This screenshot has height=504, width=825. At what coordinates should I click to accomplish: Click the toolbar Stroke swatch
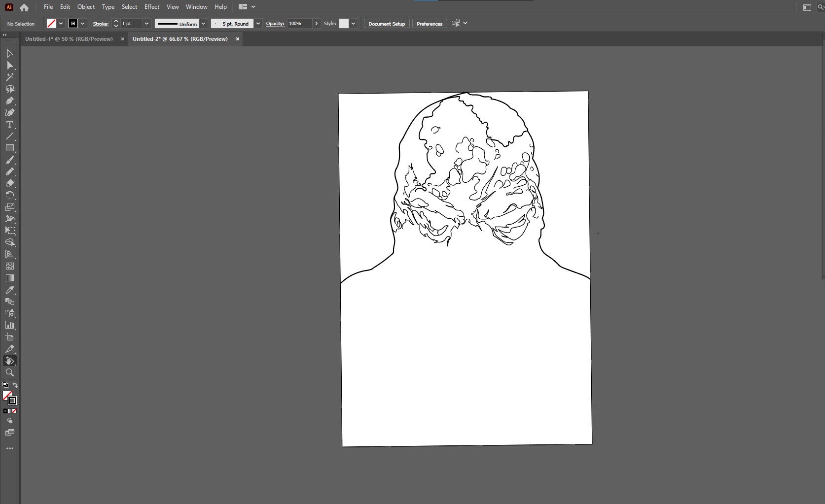click(x=12, y=401)
